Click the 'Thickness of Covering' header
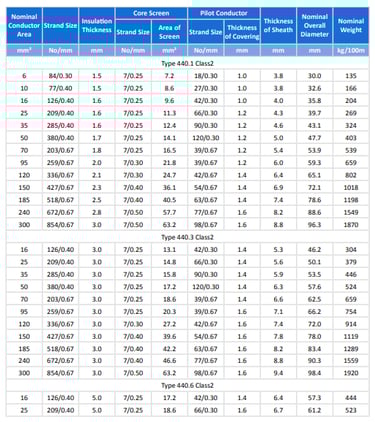 pos(242,32)
